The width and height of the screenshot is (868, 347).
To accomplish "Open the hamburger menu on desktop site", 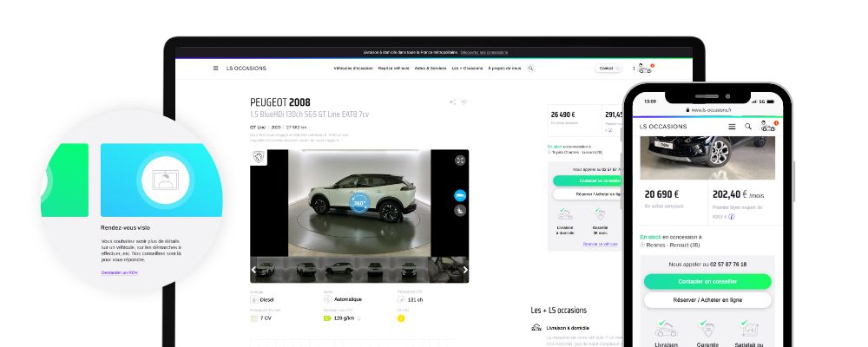I will pos(215,69).
